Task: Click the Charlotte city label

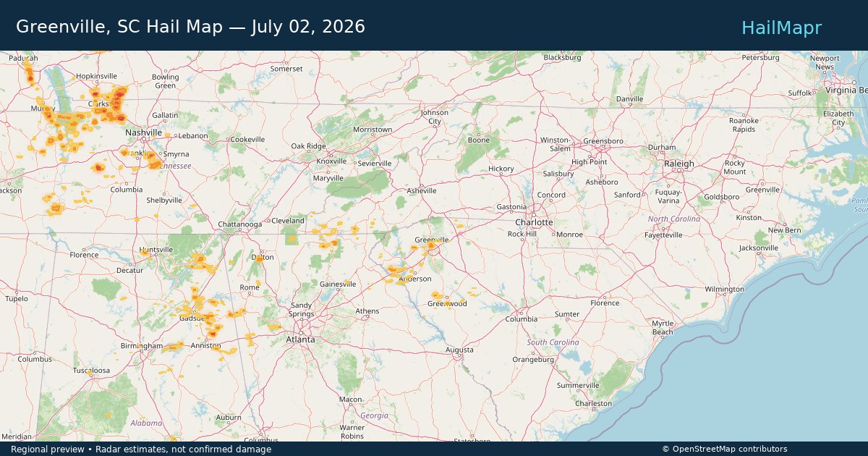Action: coord(535,222)
